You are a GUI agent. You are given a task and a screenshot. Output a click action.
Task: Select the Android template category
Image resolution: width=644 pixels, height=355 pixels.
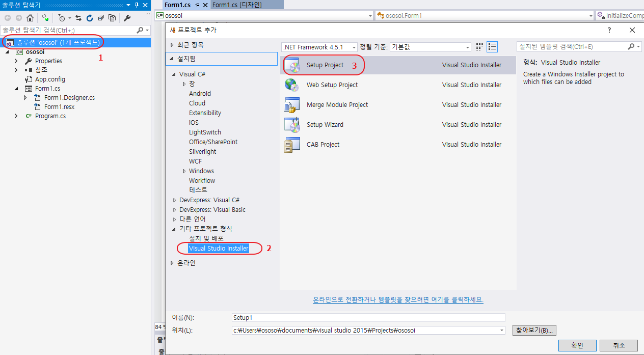click(x=200, y=94)
